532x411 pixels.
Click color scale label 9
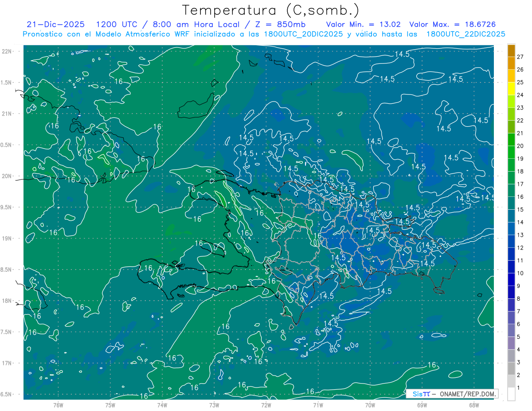pyautogui.click(x=519, y=286)
